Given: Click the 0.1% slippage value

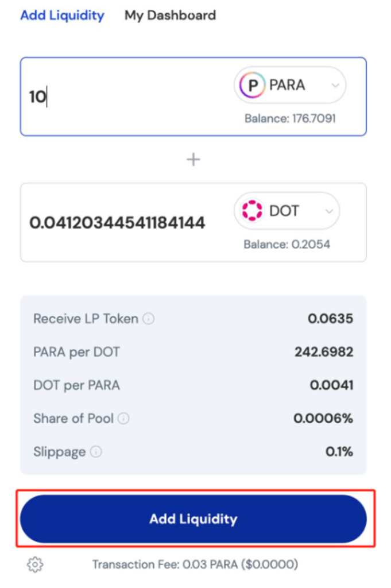Looking at the screenshot, I should pyautogui.click(x=339, y=452).
